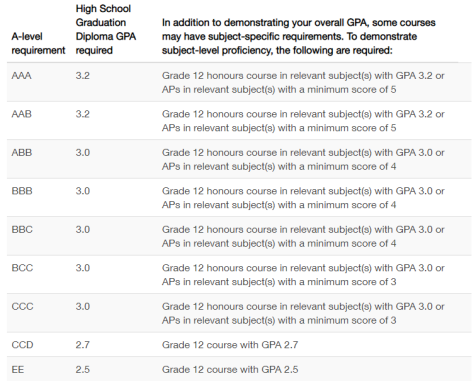Click the BCC row subject requirement text
This screenshot has height=381, width=475.
pyautogui.click(x=303, y=275)
